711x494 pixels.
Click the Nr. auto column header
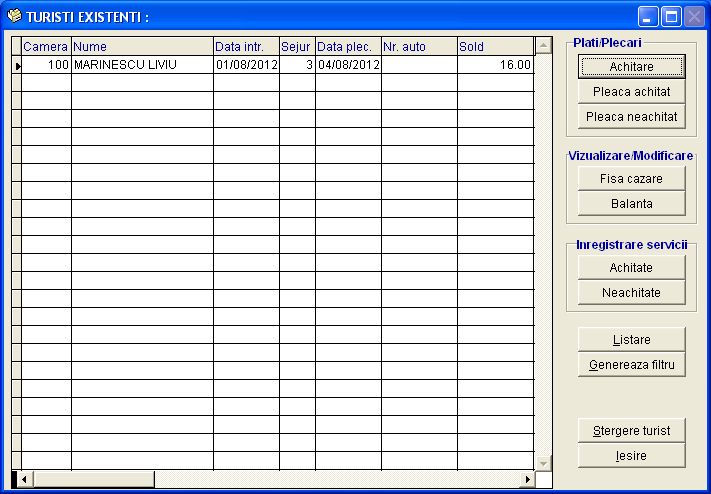pos(419,46)
